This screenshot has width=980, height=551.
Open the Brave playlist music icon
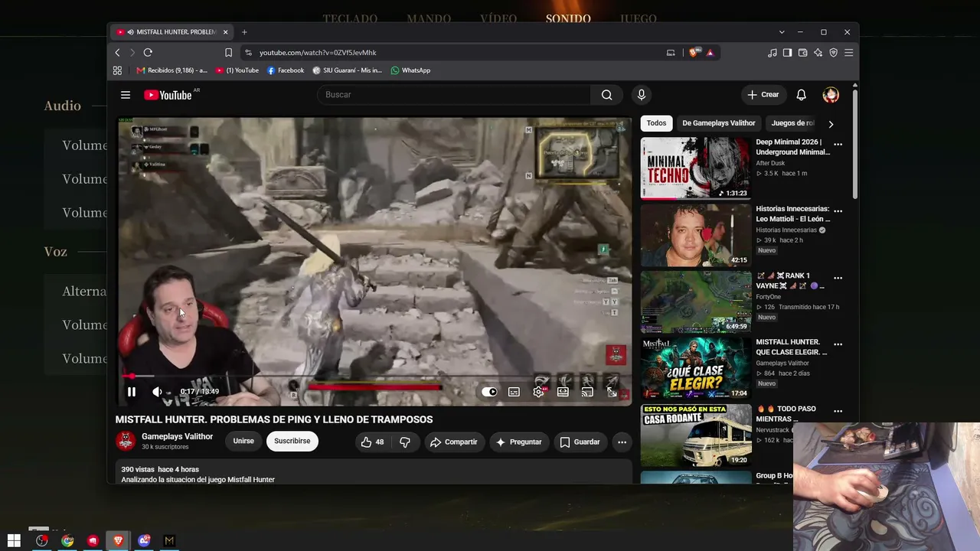pos(772,53)
